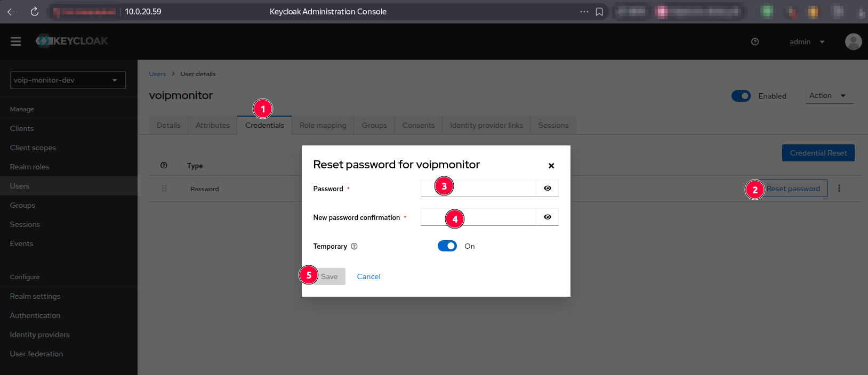Image resolution: width=868 pixels, height=375 pixels.
Task: Turn off the Temporary switch
Action: (447, 246)
